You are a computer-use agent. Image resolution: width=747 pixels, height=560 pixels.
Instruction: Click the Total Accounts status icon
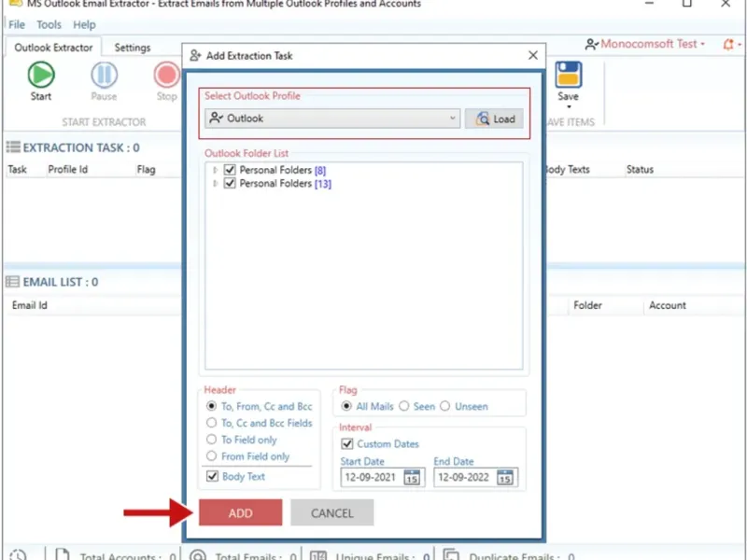pos(62,554)
